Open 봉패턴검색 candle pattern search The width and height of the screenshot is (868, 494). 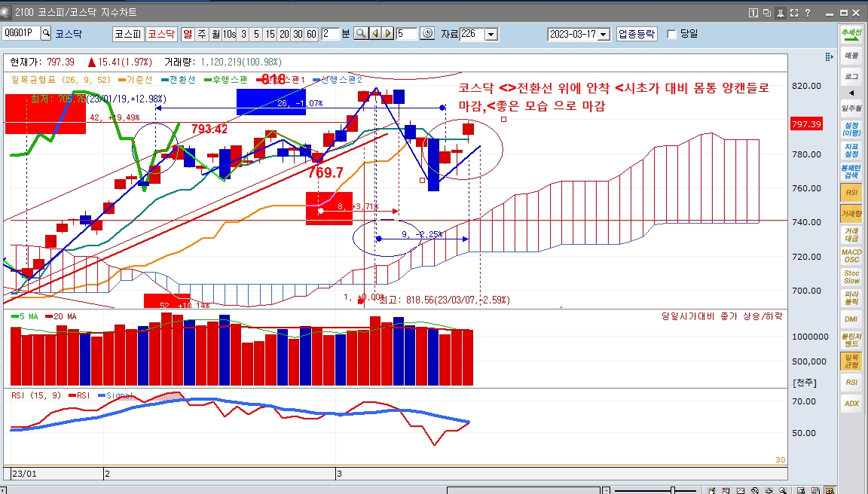(x=851, y=172)
